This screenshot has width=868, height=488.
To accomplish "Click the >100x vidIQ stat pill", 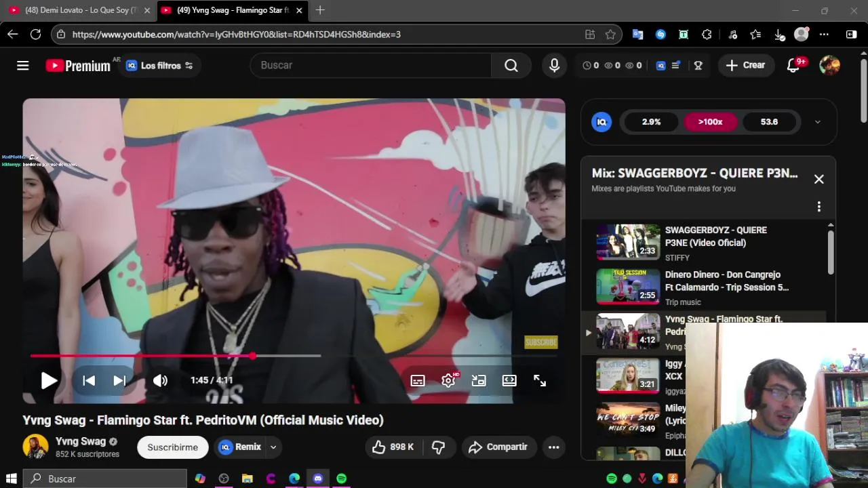I will 710,122.
